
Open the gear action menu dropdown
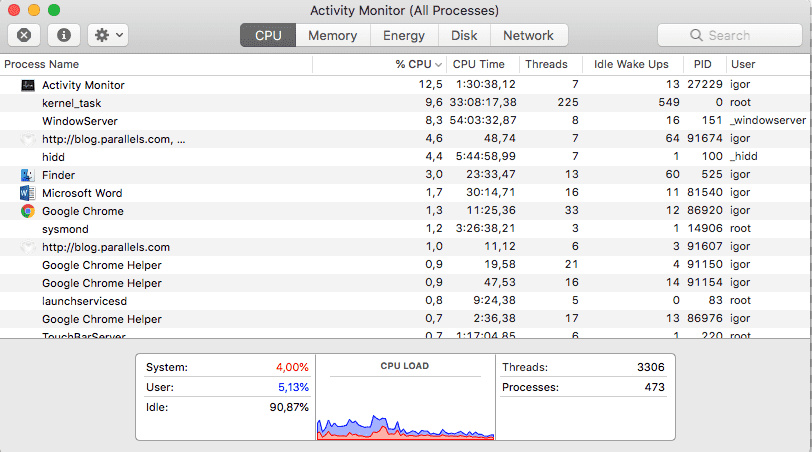(108, 35)
